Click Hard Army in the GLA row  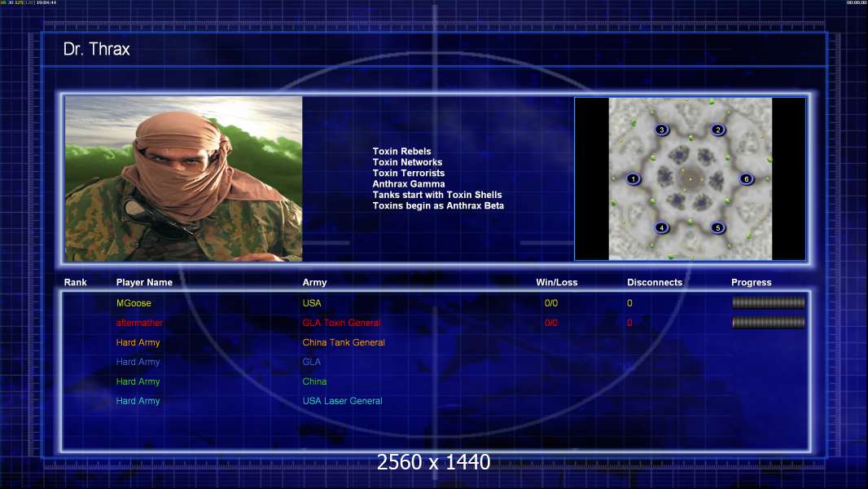point(138,362)
